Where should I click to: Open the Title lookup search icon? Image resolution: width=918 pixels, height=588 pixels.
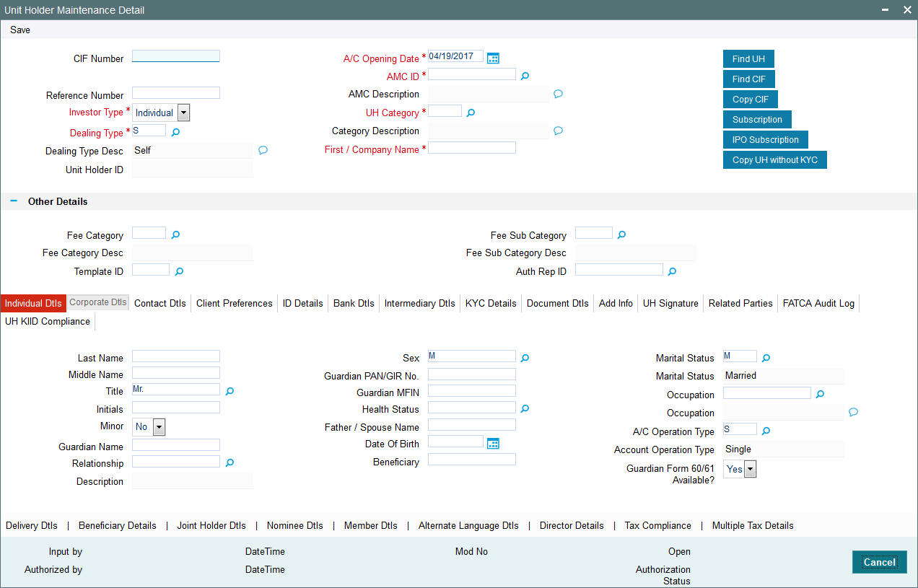229,391
